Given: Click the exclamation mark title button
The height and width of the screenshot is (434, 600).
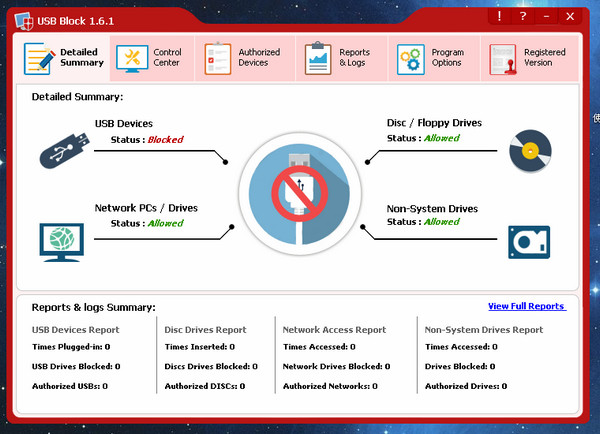Looking at the screenshot, I should pyautogui.click(x=499, y=16).
